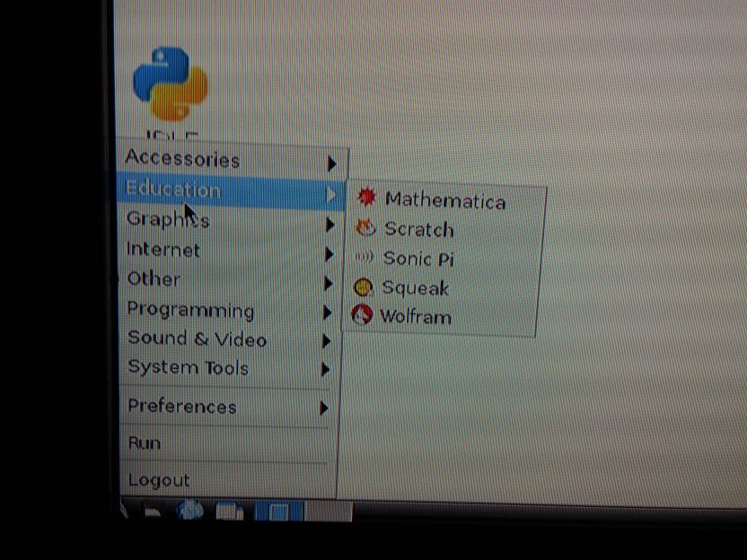Screen dimensions: 747x560
Task: Open Wolfram from the Education submenu
Action: click(440, 316)
